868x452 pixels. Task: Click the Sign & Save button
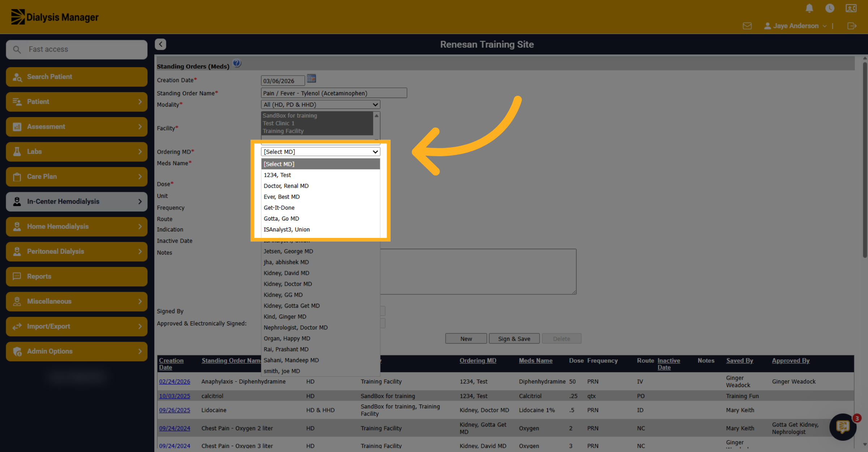514,339
